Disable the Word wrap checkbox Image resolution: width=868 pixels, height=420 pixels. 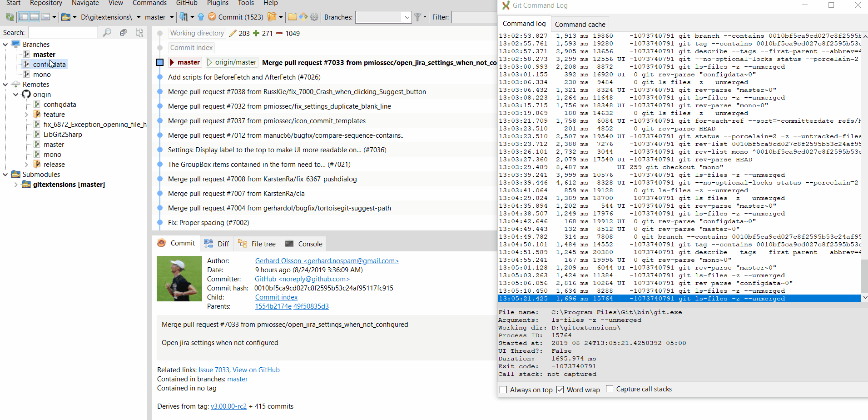point(560,390)
